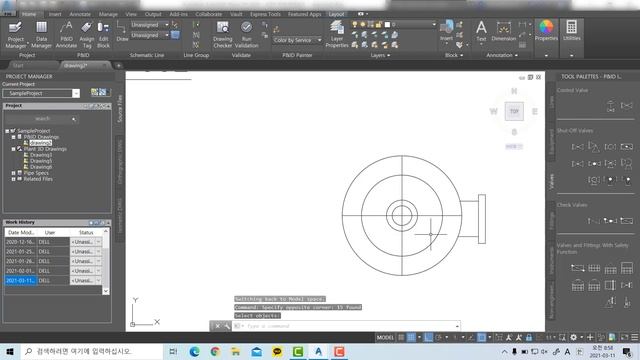Switch to the View ribbon tab
640x360 pixels.
(131, 14)
